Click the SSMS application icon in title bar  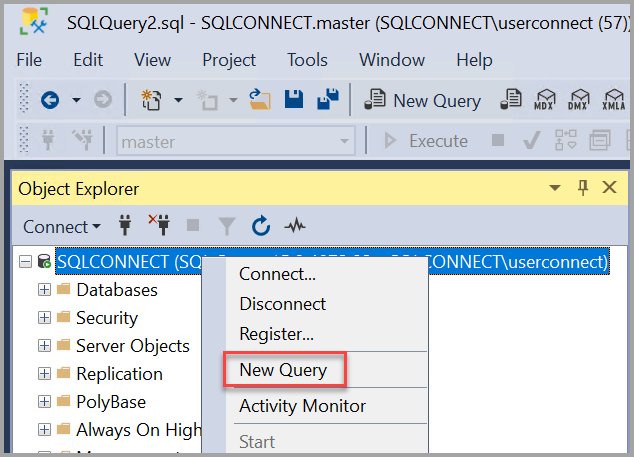[x=34, y=21]
